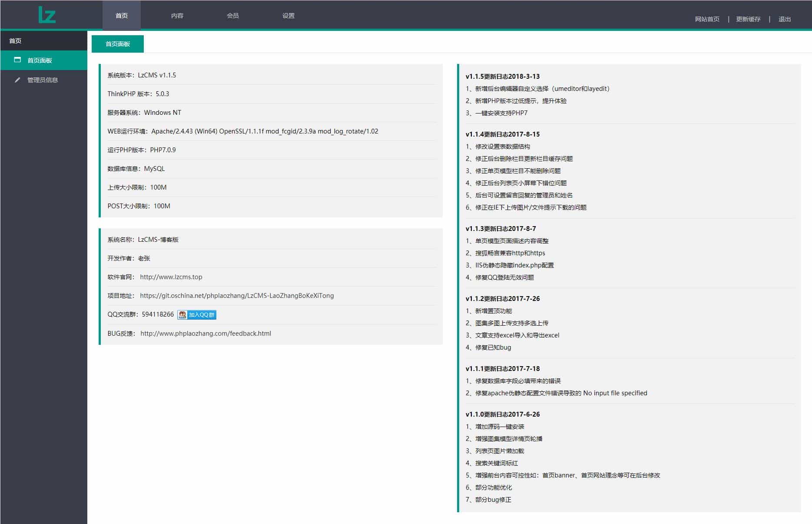The image size is (812, 524).
Task: Click the text 系统名称: LzCMS-博客版
Action: [x=143, y=240]
